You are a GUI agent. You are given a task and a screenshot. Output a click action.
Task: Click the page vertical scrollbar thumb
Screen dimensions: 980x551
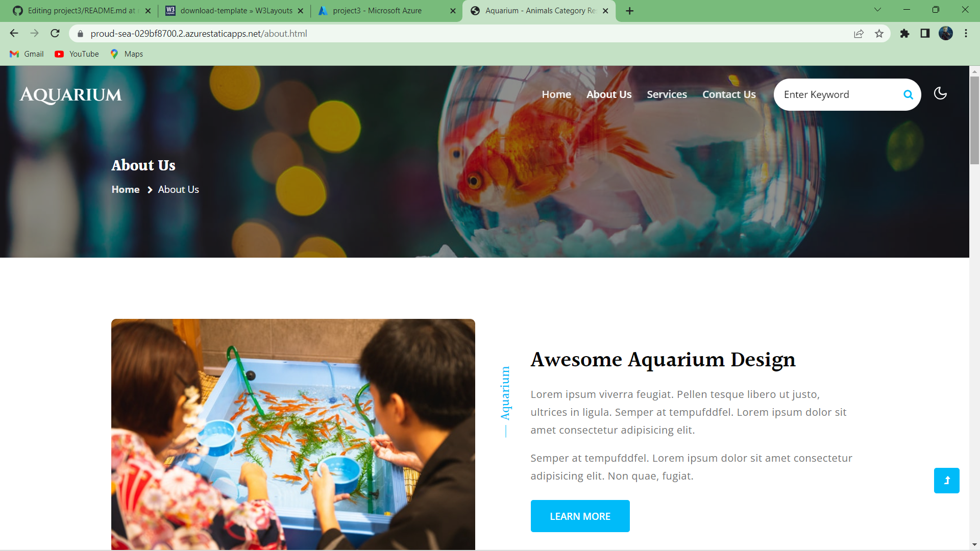point(974,120)
